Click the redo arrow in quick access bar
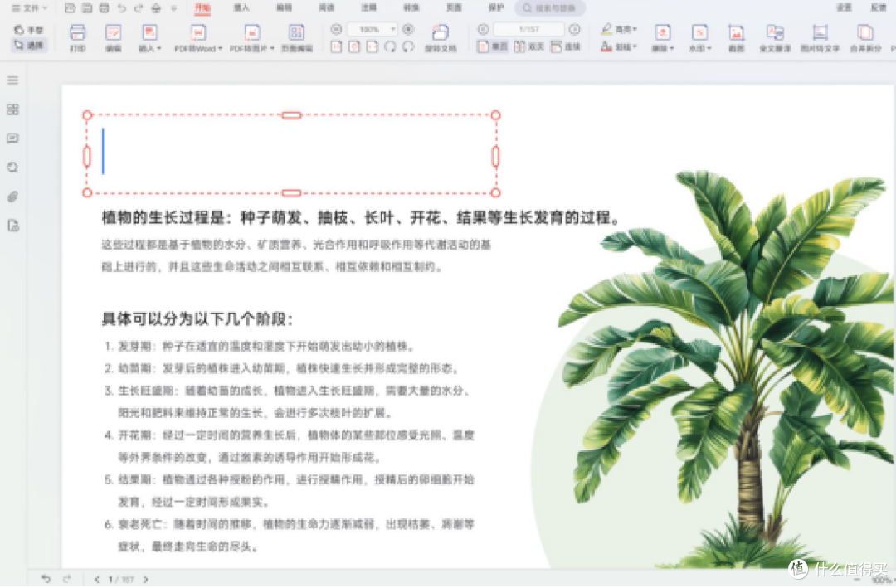 139,8
